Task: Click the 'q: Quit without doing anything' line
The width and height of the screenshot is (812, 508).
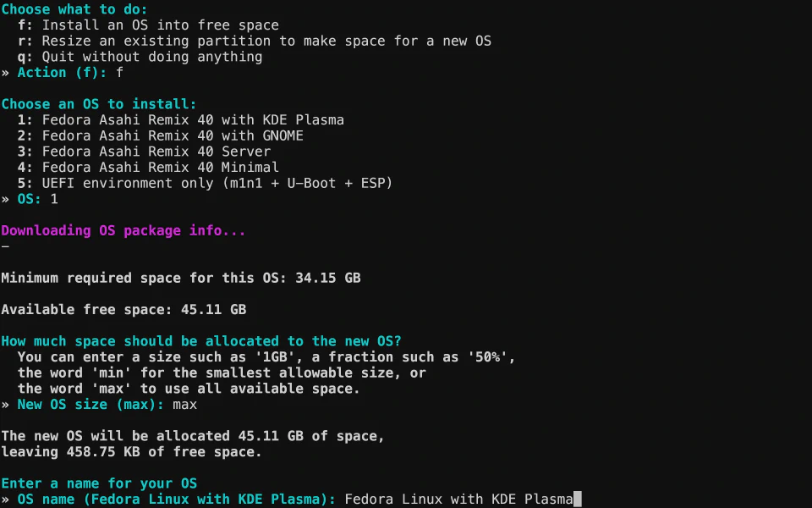Action: [140, 57]
